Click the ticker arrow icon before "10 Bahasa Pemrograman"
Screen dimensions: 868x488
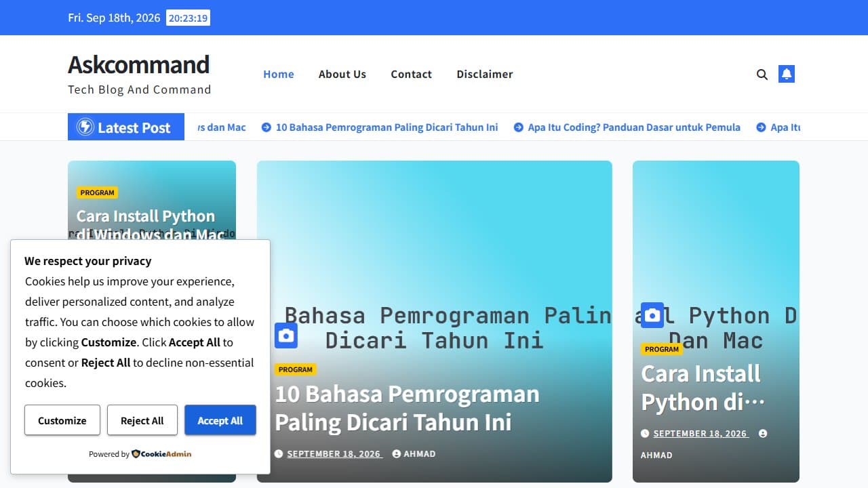pyautogui.click(x=267, y=127)
